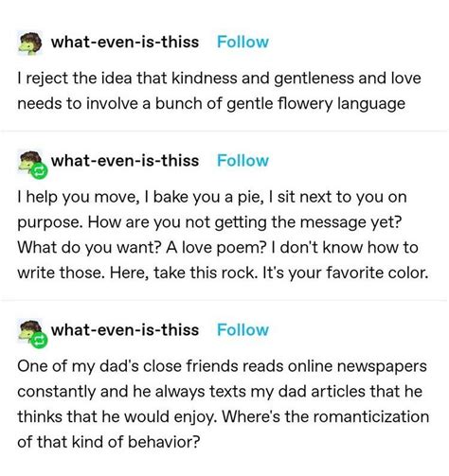Viewport: 449px width, 476px height.
Task: Click Follow on the 'bake you a pie' post
Action: [242, 161]
